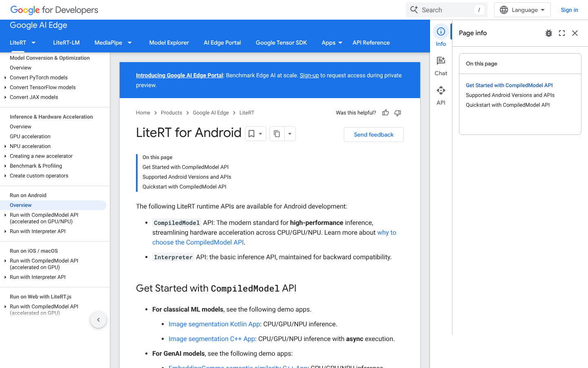Viewport: 588px width, 368px height.
Task: Click Supported Android Versions and APIs in article contents
Action: click(x=187, y=177)
